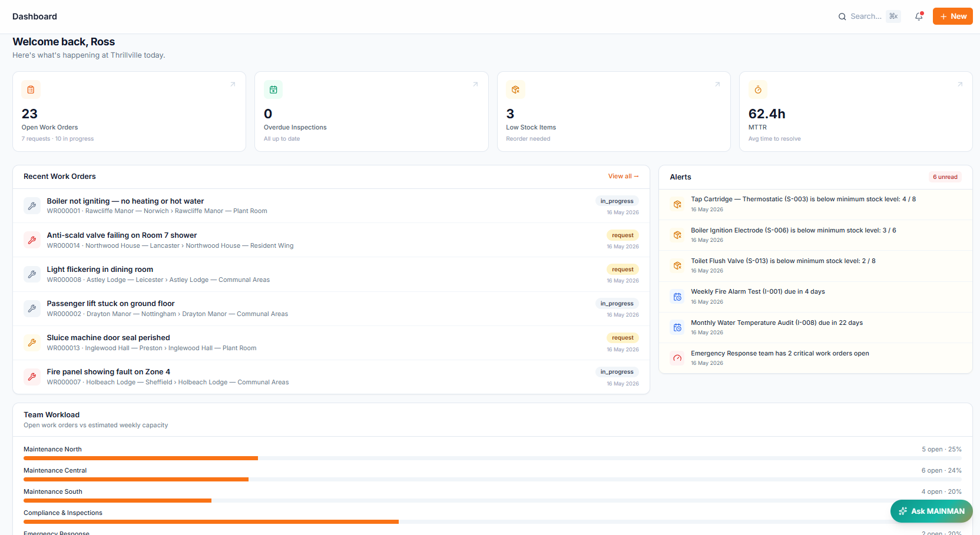This screenshot has width=980, height=535.
Task: Click the search magnifier icon
Action: click(x=842, y=16)
